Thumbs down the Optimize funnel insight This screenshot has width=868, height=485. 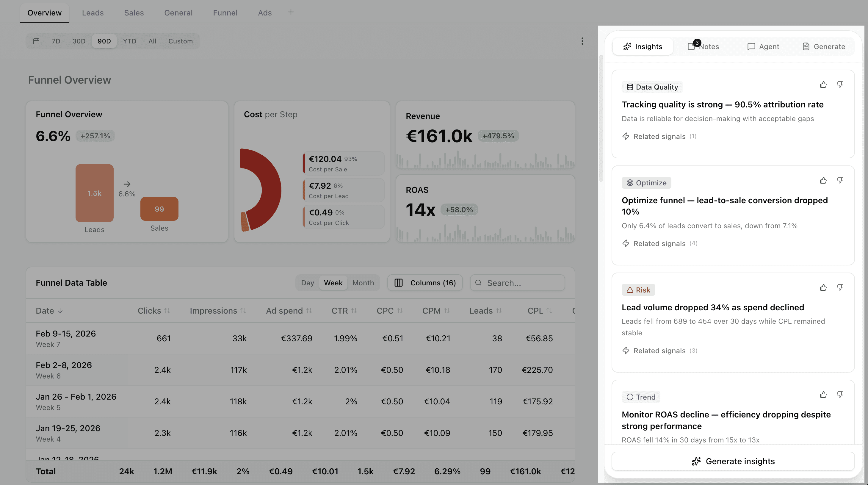[x=840, y=180]
